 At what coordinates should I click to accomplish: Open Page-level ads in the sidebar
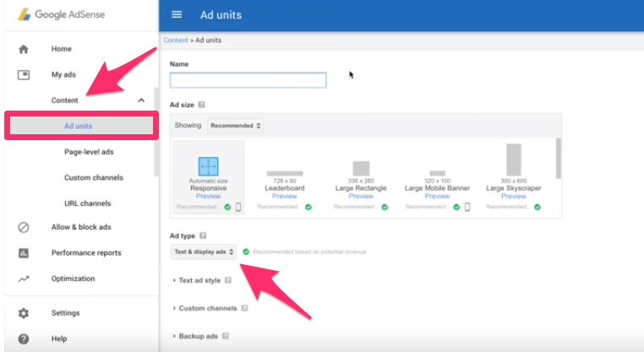pyautogui.click(x=89, y=152)
